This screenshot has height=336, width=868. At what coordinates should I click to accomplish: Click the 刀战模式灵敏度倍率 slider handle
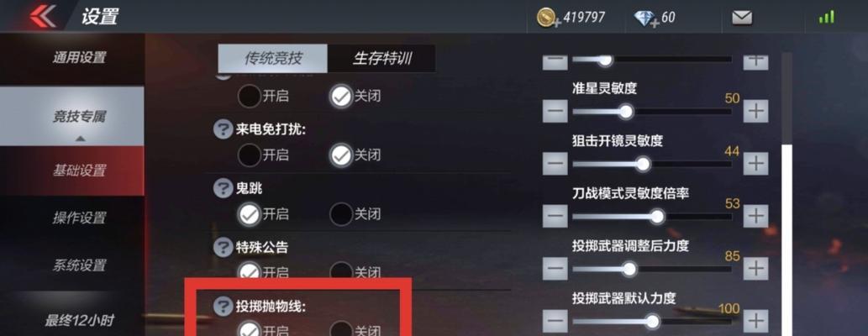coord(656,217)
